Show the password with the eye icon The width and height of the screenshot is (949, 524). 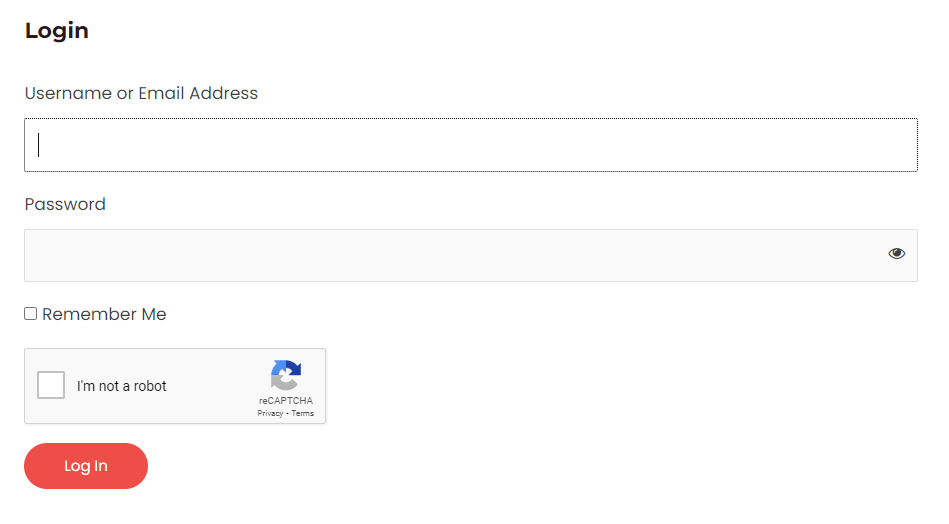click(x=896, y=254)
